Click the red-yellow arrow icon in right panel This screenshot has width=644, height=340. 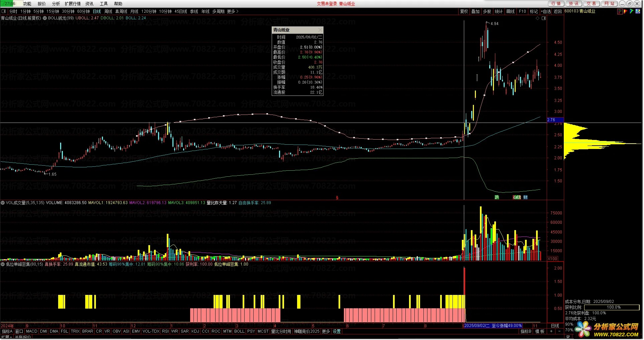pos(626,11)
